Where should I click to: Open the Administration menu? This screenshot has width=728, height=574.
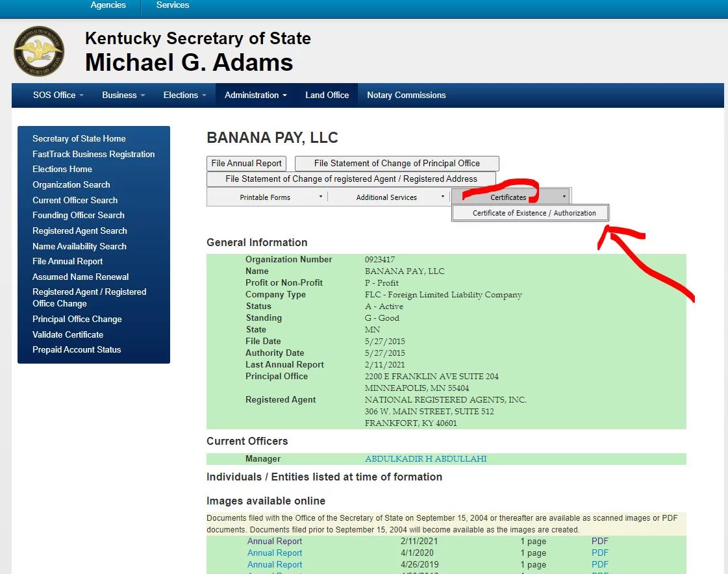(255, 95)
